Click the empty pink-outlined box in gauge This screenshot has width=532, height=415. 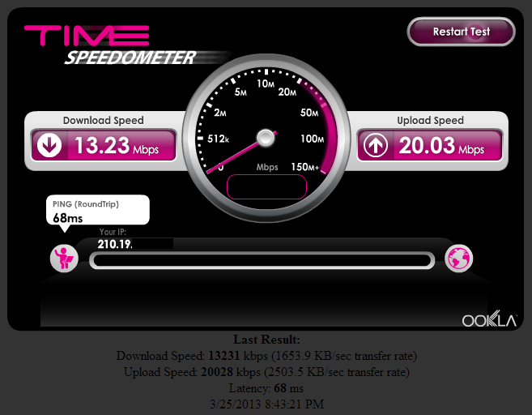click(266, 186)
